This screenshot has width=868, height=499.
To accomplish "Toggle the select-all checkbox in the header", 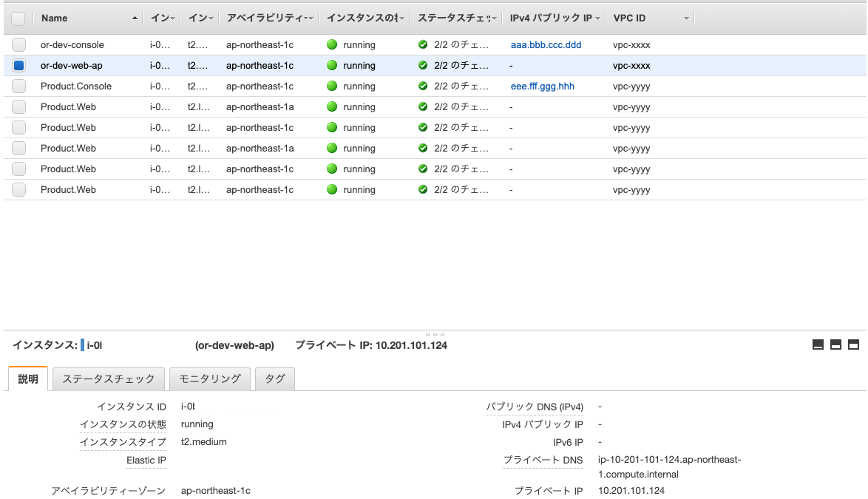I will click(18, 18).
